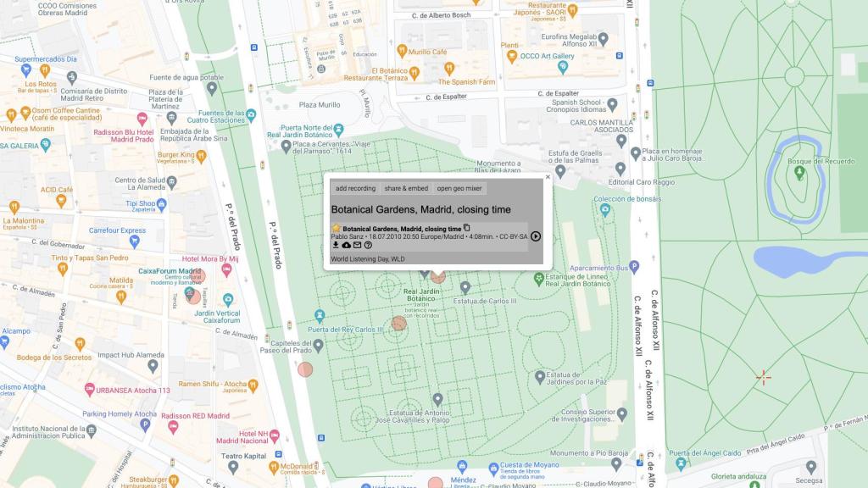This screenshot has height=488, width=868.
Task: Select recording marker near Capiteles del Paseo del Prado
Action: pyautogui.click(x=305, y=369)
